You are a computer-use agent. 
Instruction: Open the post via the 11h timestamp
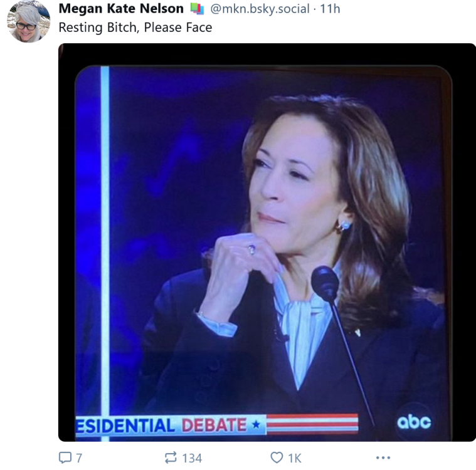[329, 9]
